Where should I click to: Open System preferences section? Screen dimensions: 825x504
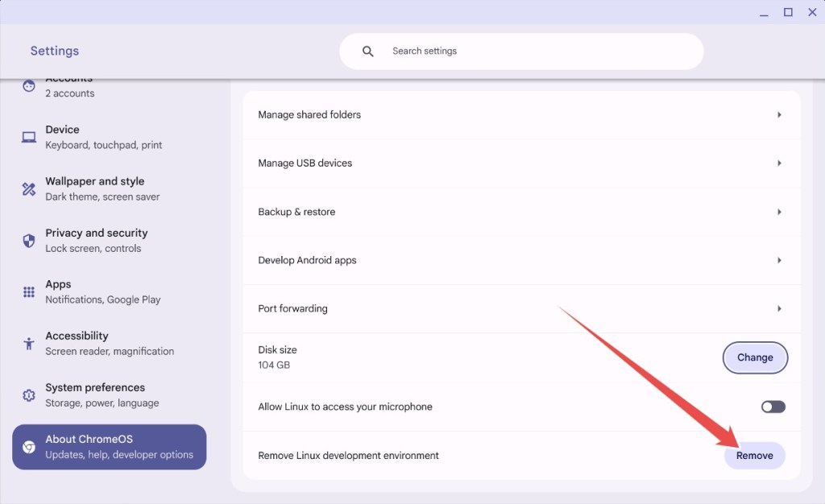point(110,395)
